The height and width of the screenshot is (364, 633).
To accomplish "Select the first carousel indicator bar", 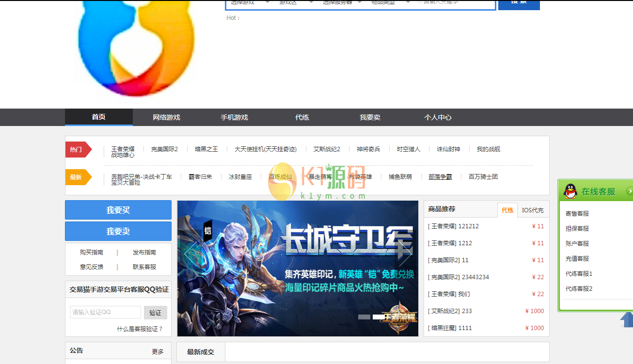I will [x=364, y=317].
